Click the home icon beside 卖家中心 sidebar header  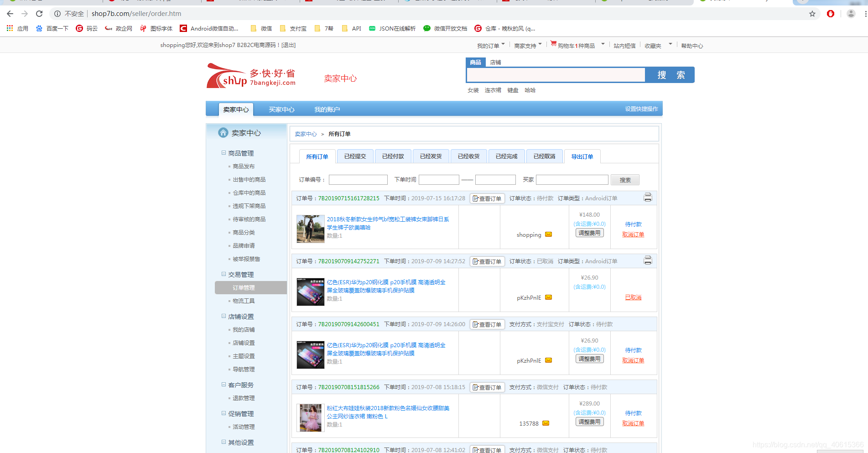tap(223, 133)
